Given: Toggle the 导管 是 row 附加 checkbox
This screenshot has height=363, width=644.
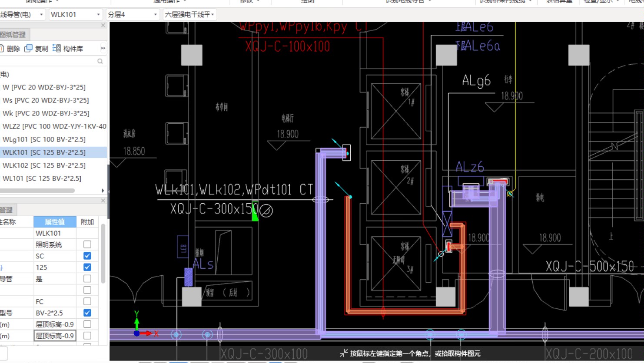Looking at the screenshot, I should [x=87, y=278].
